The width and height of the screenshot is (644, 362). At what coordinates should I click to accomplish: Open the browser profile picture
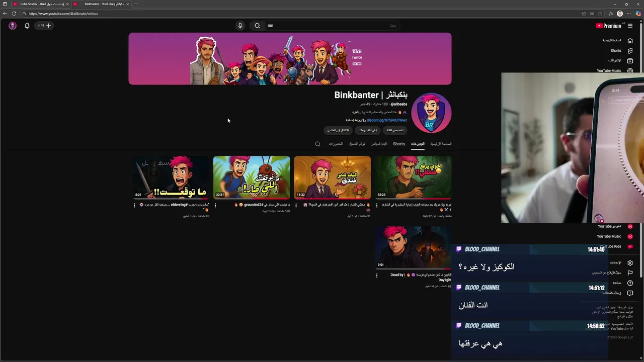point(620,14)
